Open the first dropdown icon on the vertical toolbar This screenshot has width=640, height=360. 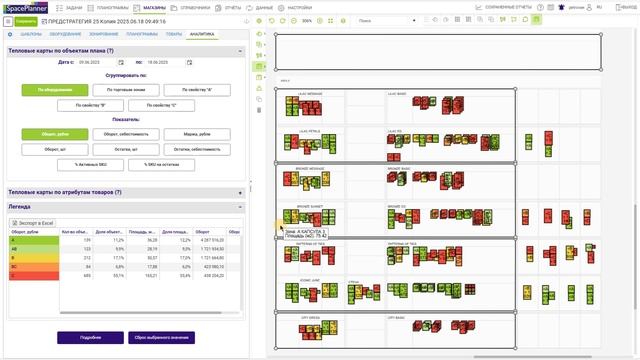tap(260, 34)
